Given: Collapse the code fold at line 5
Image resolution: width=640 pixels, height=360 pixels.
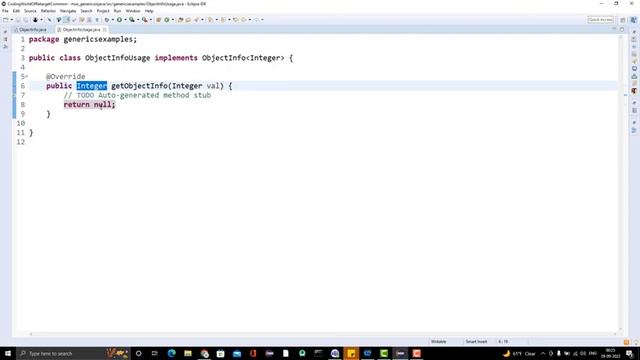Looking at the screenshot, I should click(27, 76).
